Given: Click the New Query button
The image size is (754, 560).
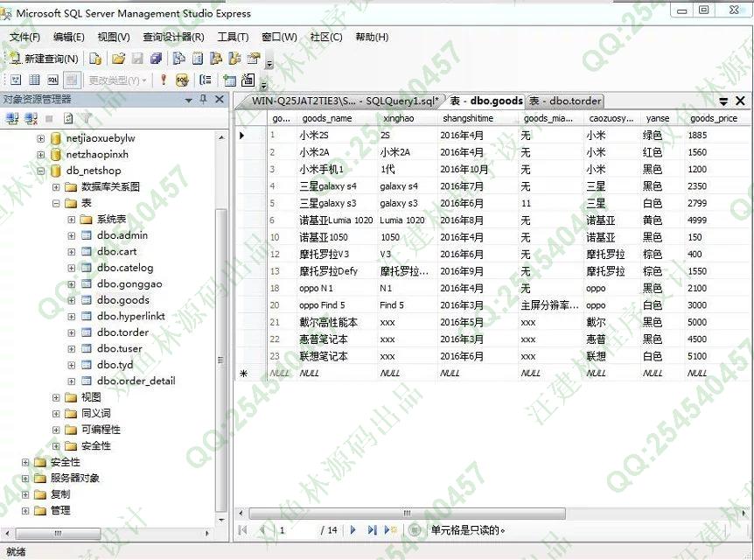Looking at the screenshot, I should (45, 59).
